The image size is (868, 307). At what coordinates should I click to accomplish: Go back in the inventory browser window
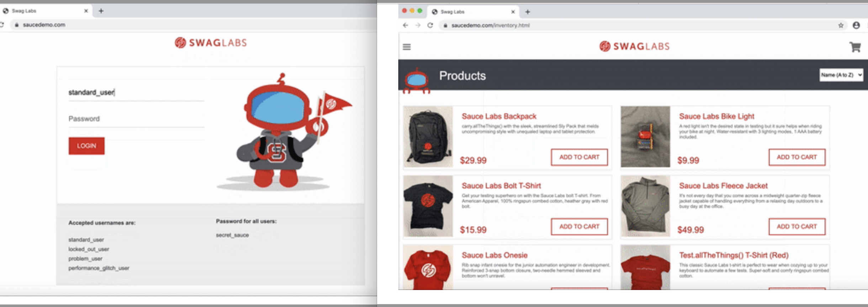point(406,25)
